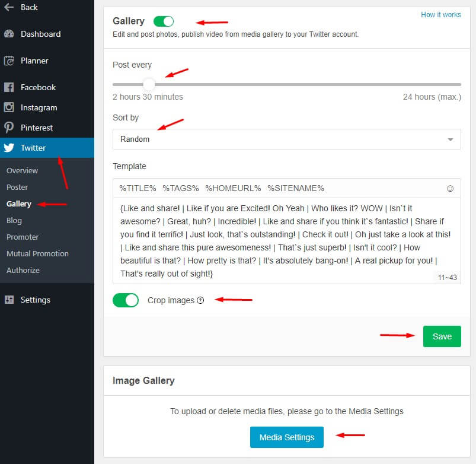Click the Instagram camera icon
This screenshot has width=476, height=464.
coord(9,107)
